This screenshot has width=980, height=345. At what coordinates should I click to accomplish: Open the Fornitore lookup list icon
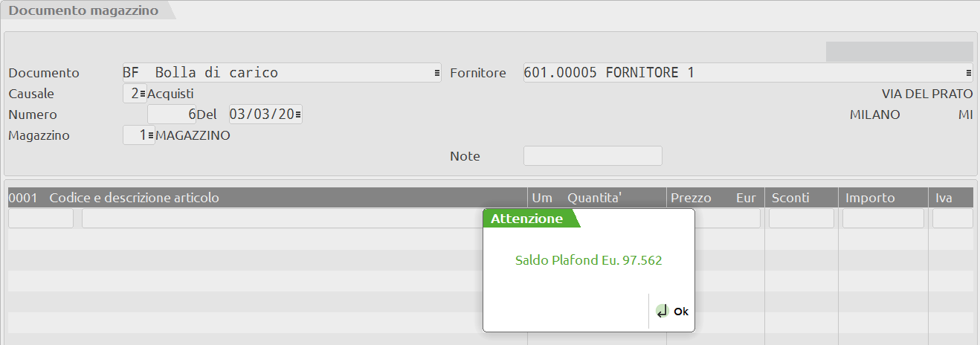[x=969, y=73]
